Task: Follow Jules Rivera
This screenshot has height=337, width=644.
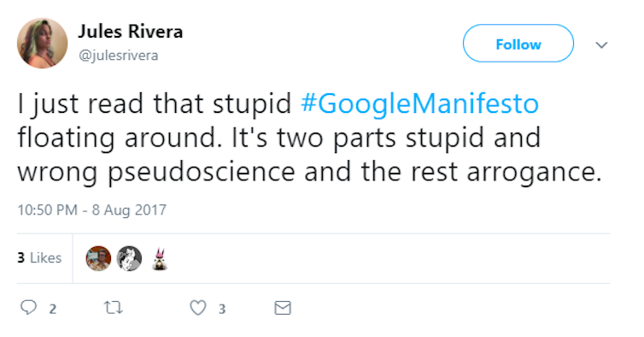Action: 518,44
